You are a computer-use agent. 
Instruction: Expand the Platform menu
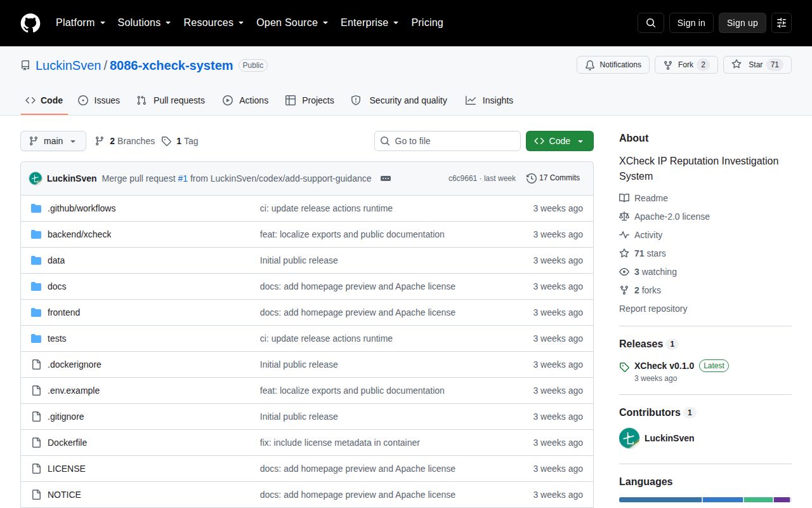(80, 23)
